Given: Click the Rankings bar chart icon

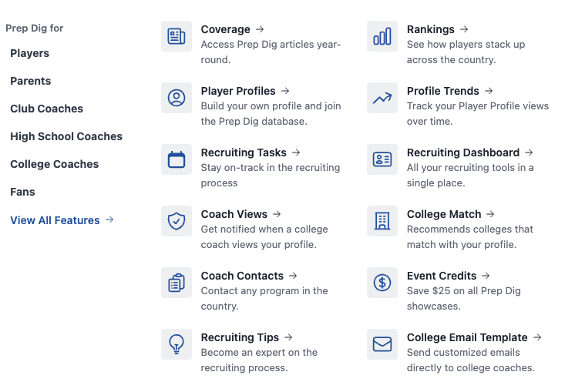Looking at the screenshot, I should (382, 36).
